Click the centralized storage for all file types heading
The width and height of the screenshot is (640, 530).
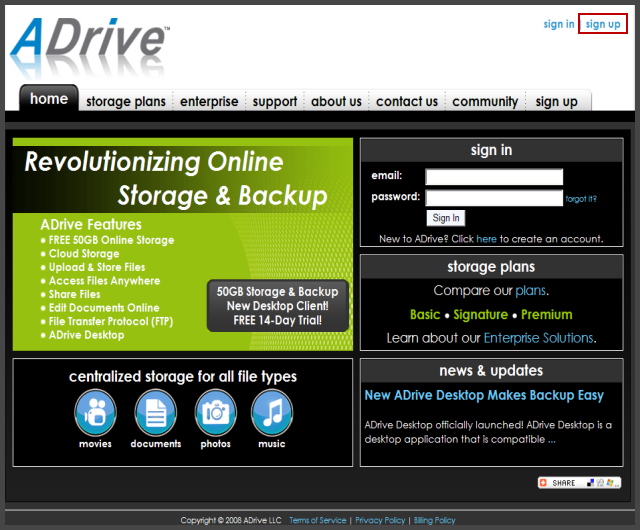[x=182, y=376]
